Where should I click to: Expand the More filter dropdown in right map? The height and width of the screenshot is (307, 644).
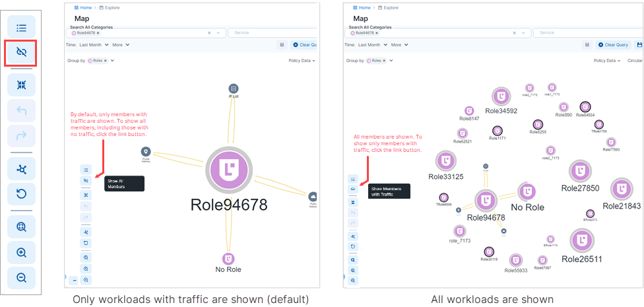[399, 45]
